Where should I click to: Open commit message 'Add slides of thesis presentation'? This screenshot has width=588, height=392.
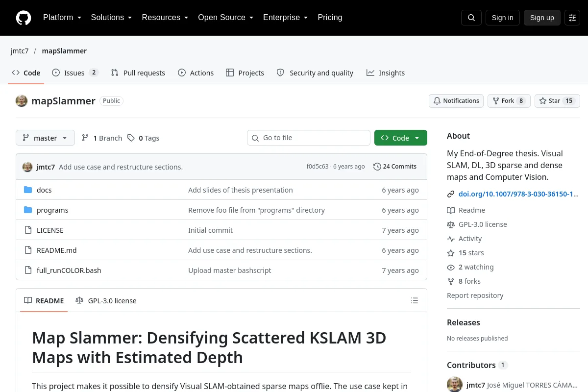pos(241,190)
